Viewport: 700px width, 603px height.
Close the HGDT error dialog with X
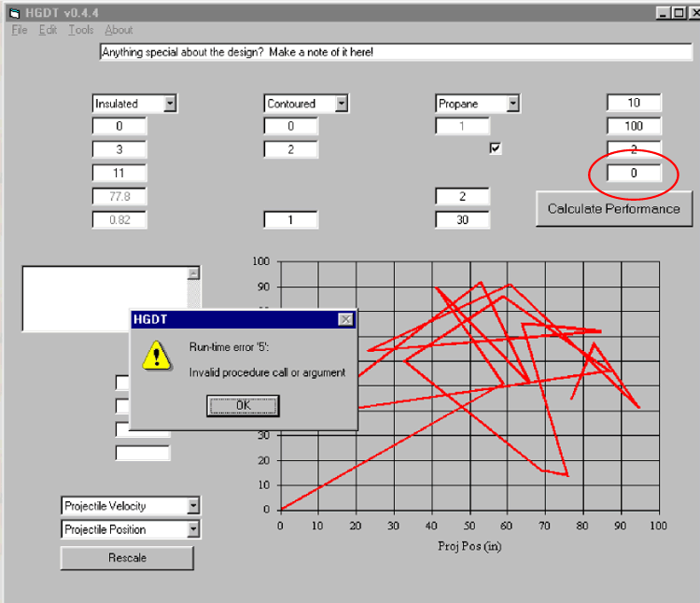coord(346,319)
